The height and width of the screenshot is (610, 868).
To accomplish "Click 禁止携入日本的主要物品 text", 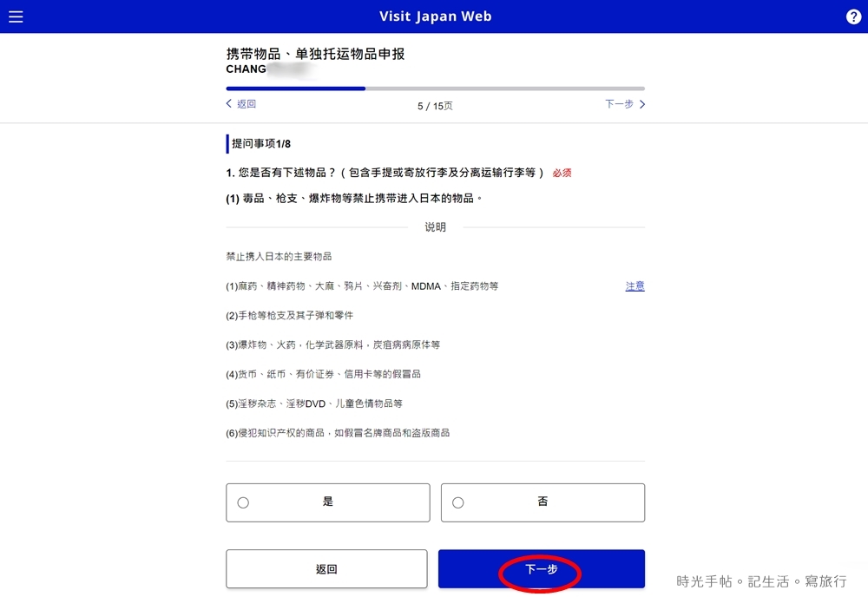I will 279,256.
